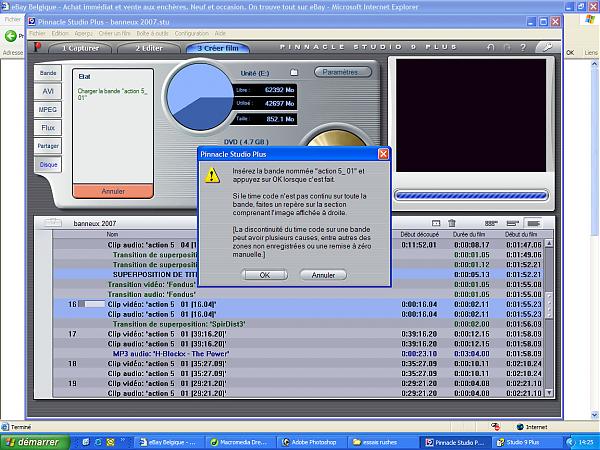This screenshot has height=450, width=600.
Task: Click the split clip razor icon
Action: pyautogui.click(x=436, y=223)
